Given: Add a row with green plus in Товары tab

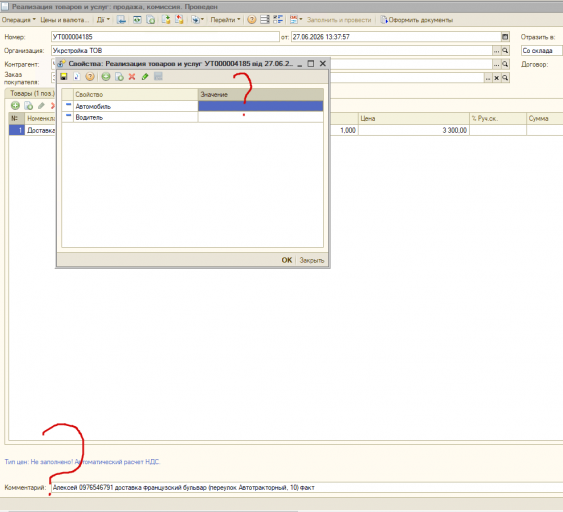Looking at the screenshot, I should coord(15,106).
